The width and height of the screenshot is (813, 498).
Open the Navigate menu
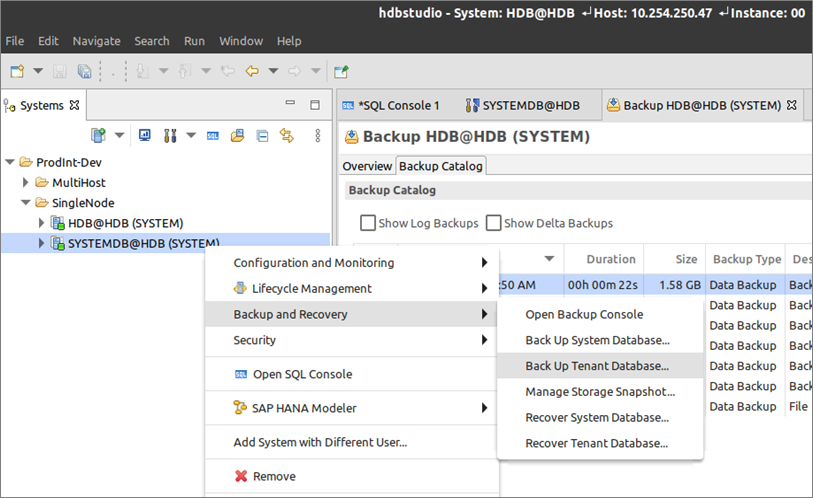[x=96, y=41]
